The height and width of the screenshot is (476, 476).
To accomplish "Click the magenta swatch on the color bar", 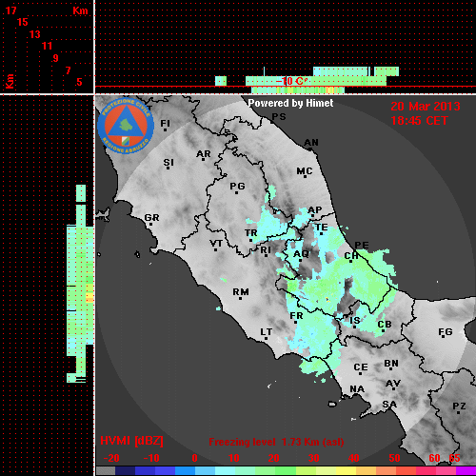I will 466,471.
